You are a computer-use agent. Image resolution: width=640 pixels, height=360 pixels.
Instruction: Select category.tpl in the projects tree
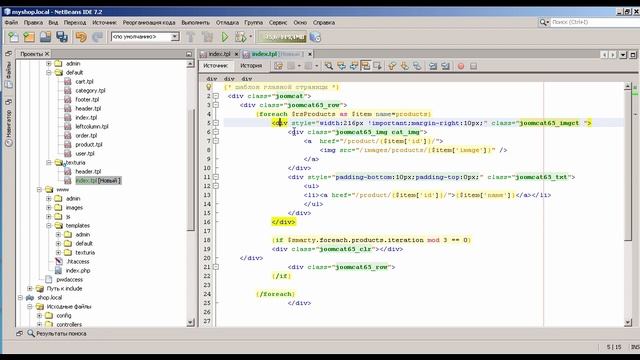click(x=90, y=91)
